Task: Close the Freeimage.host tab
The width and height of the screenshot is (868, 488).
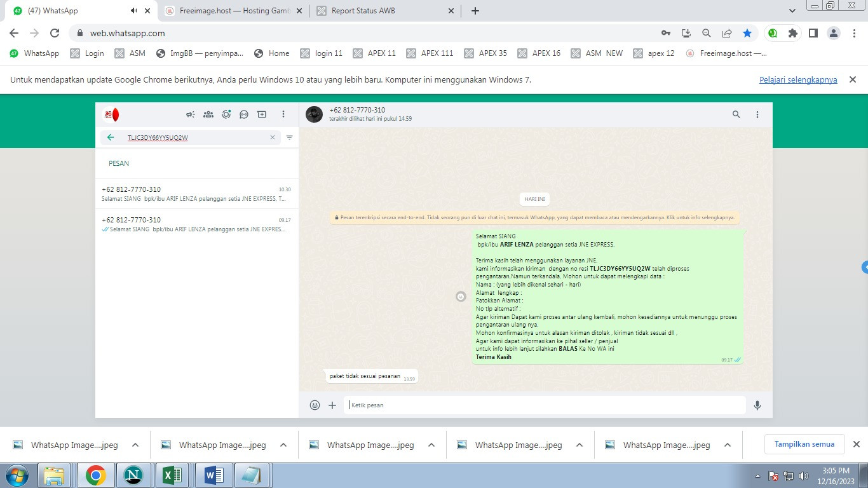Action: [300, 11]
